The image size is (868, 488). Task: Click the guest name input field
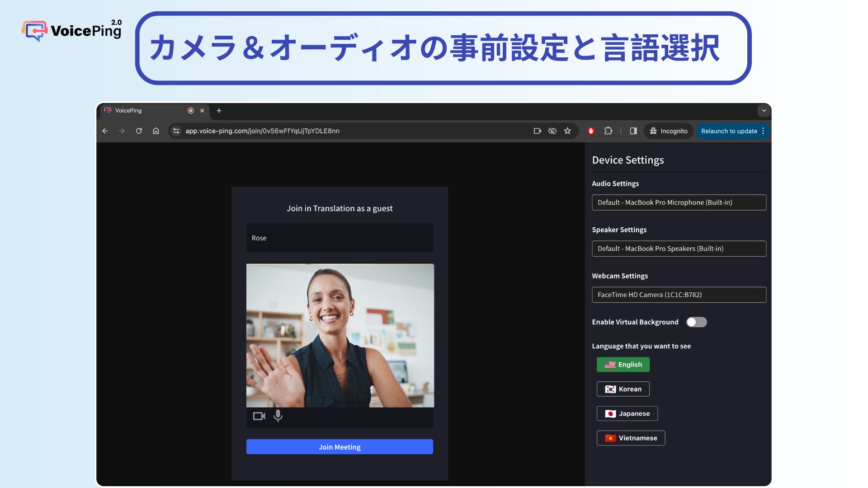340,238
